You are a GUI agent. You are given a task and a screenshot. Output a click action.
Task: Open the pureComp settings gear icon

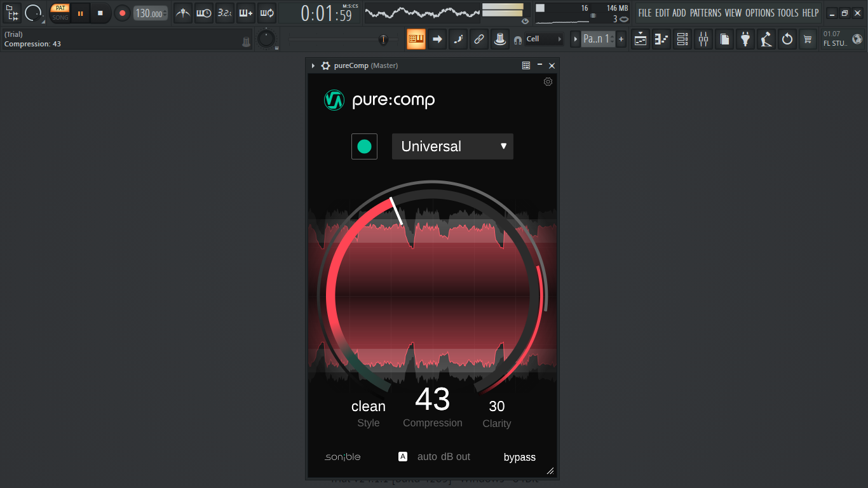(548, 82)
